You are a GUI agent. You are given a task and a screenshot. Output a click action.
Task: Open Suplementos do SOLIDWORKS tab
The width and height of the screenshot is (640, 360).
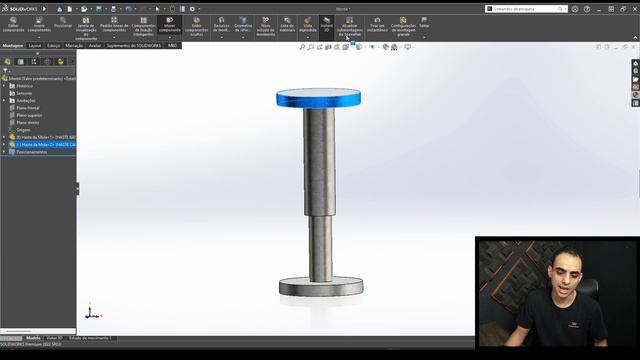coord(134,46)
